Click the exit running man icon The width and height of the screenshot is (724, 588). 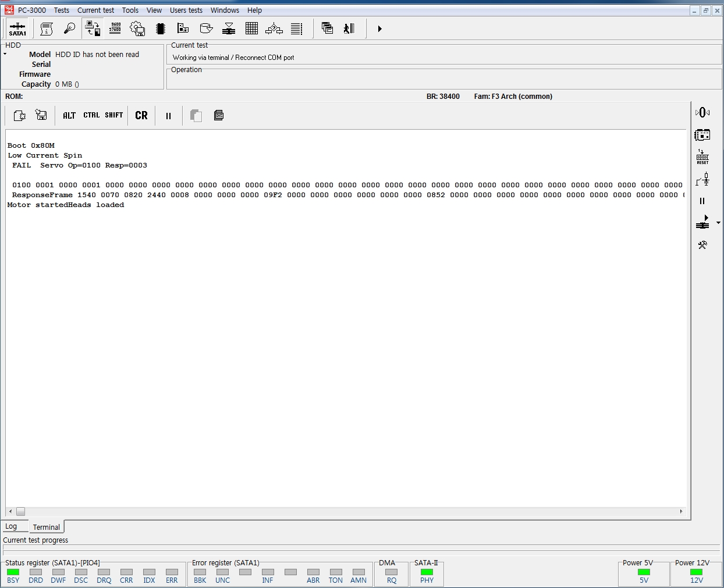(x=349, y=28)
